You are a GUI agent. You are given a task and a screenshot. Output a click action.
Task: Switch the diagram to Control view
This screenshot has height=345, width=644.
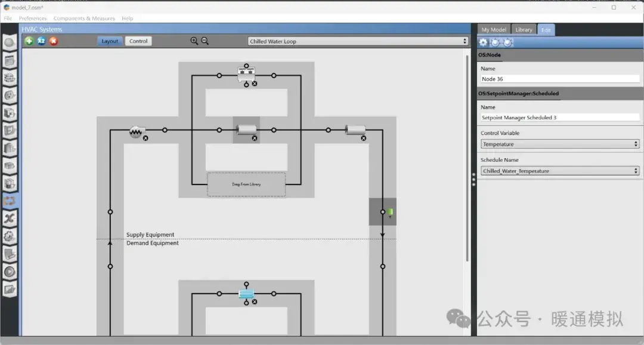click(x=138, y=41)
